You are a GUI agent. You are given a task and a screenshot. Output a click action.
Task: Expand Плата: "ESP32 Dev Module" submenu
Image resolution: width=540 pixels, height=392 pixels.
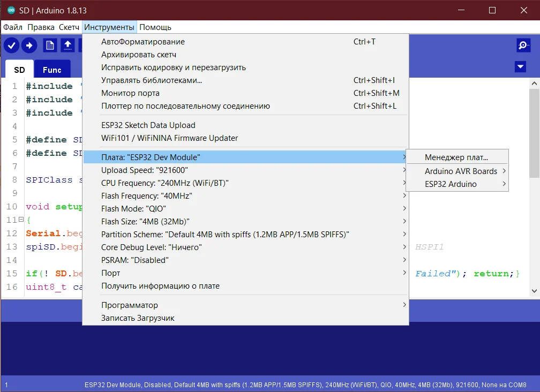pyautogui.click(x=246, y=157)
